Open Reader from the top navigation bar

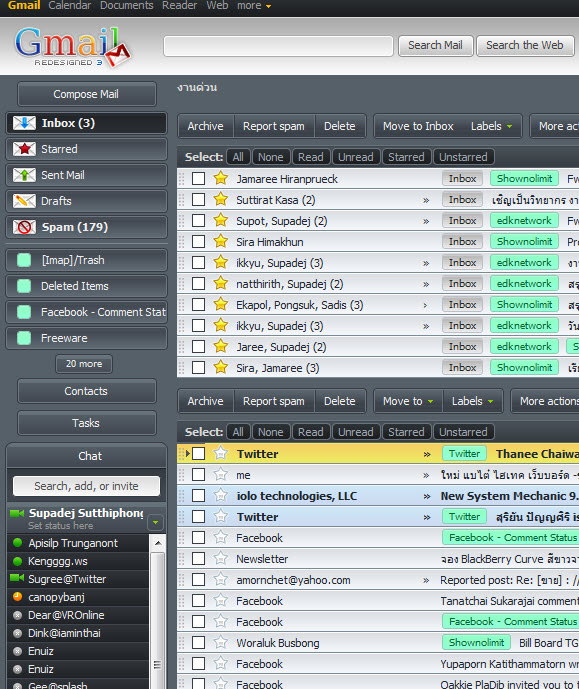[x=179, y=6]
